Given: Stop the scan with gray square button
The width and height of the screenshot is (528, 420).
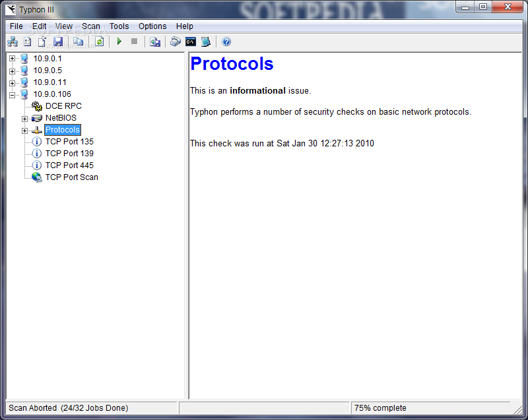Looking at the screenshot, I should tap(134, 42).
